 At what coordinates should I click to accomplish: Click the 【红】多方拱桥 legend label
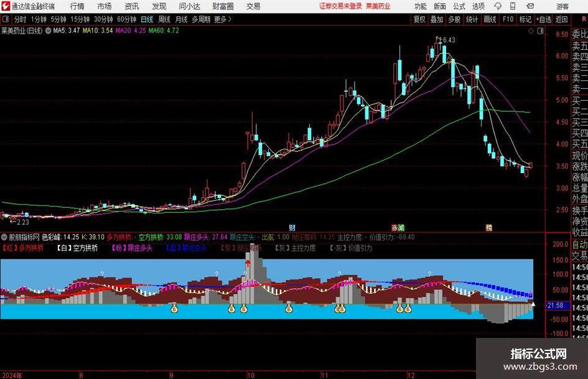click(23, 248)
